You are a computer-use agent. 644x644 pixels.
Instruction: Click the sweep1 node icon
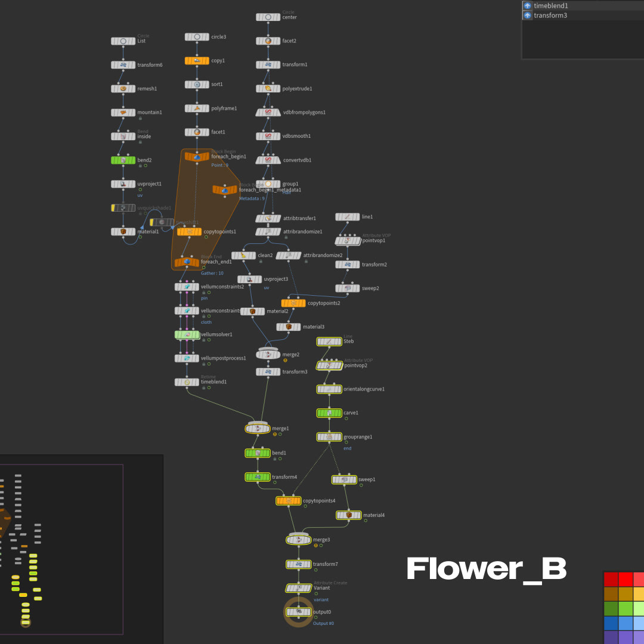[x=343, y=479]
